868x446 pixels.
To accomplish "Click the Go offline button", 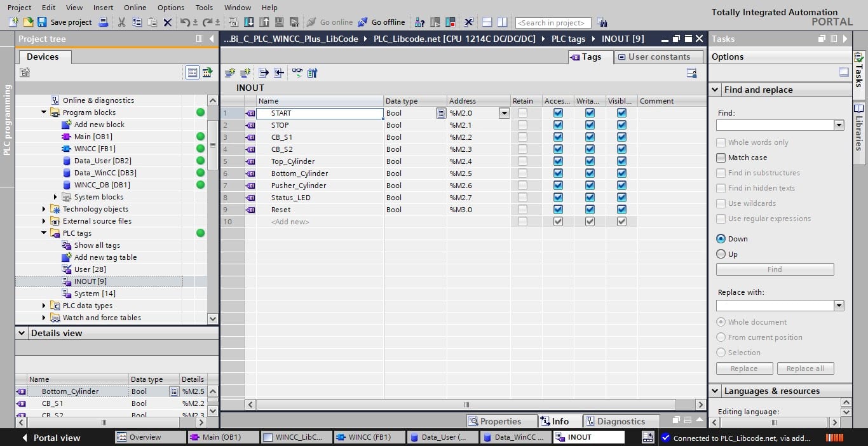I will [381, 22].
